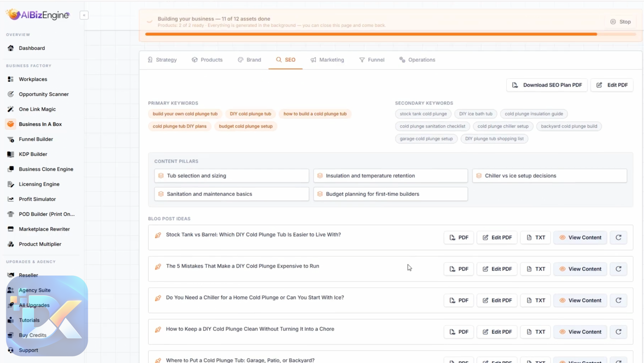This screenshot has height=363, width=644.
Task: View Content for Stock Tank vs Barrel post
Action: (x=580, y=237)
